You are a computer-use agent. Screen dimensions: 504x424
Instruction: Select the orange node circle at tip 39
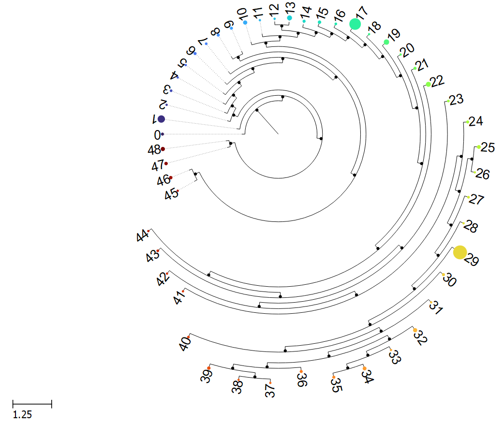point(208,369)
